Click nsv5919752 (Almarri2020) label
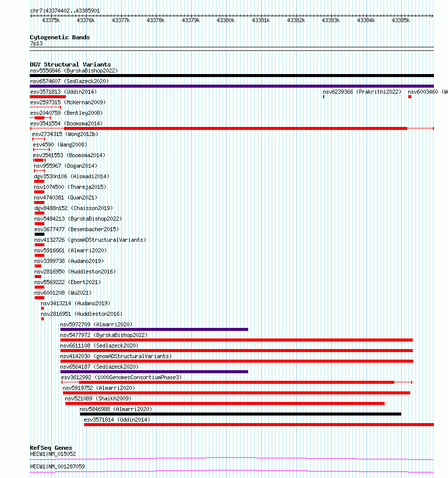Screen dimensions: 448x478 coord(99,388)
